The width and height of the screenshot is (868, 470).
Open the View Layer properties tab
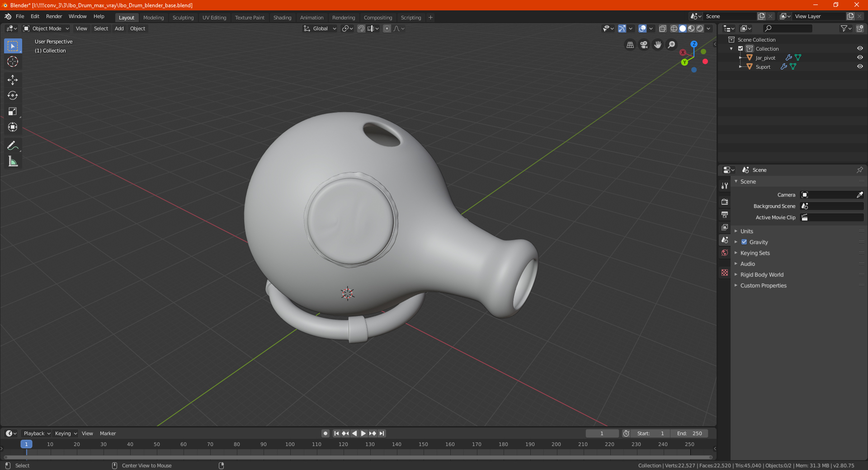click(725, 227)
